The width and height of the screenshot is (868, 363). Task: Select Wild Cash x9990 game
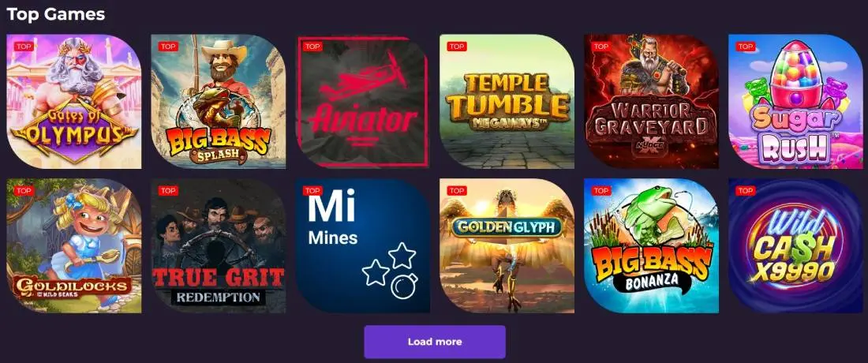795,245
